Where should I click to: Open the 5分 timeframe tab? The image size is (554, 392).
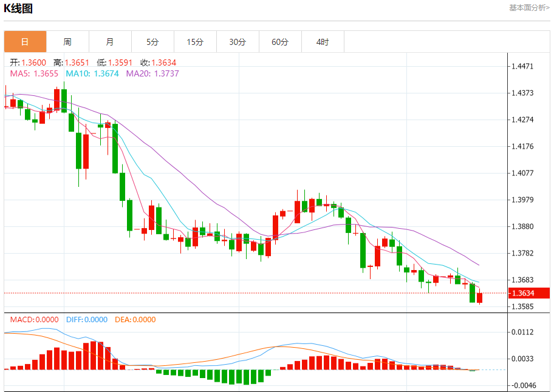coord(152,42)
